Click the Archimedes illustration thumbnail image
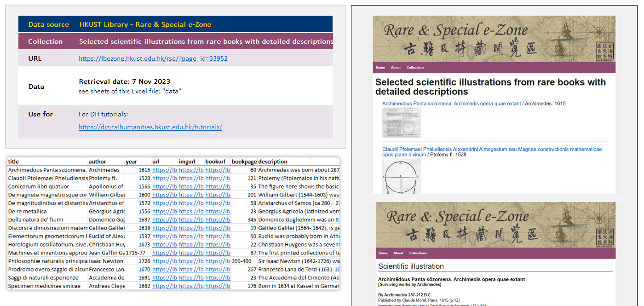This screenshot has height=306, width=644. point(401,122)
